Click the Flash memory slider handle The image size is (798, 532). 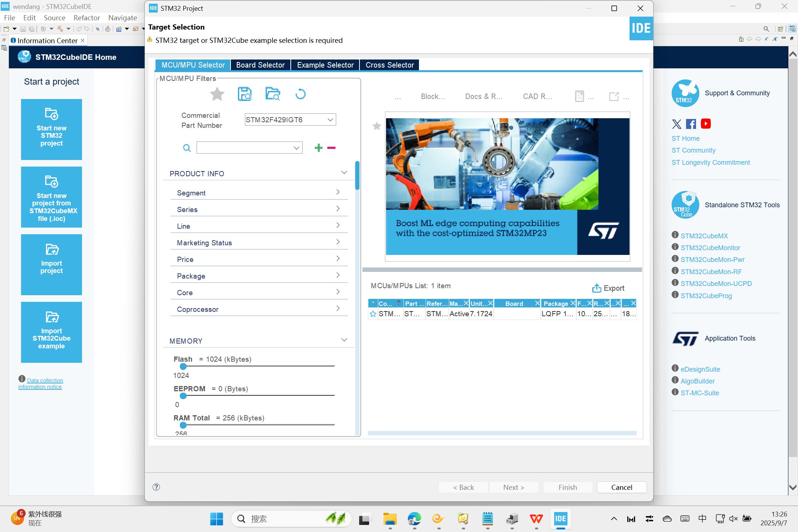pos(183,366)
